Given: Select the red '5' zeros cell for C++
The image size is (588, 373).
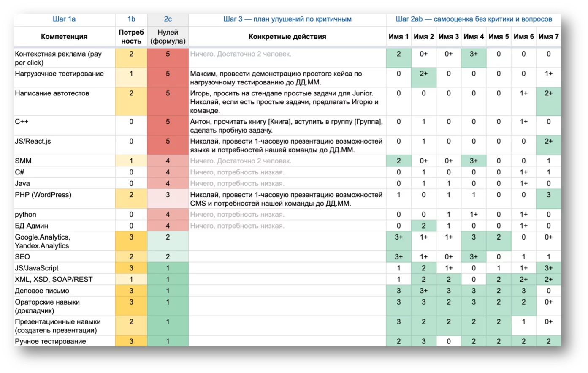Looking at the screenshot, I should pos(168,125).
